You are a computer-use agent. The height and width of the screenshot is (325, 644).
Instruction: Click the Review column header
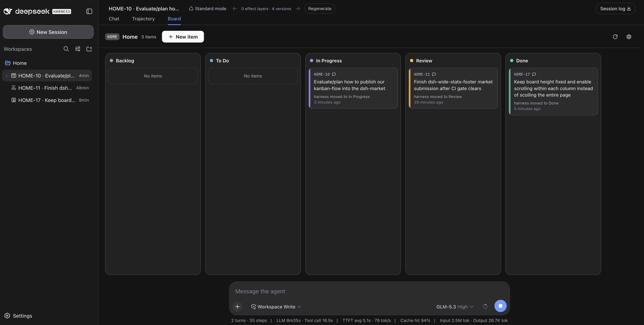pos(424,61)
